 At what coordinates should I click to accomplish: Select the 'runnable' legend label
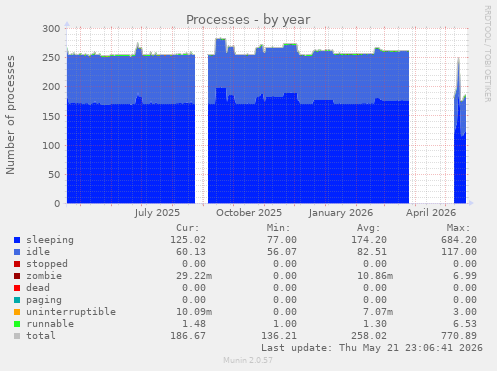coord(50,324)
